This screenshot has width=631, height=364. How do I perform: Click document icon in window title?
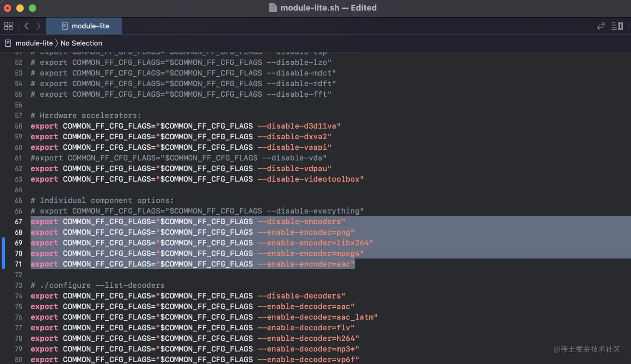273,8
